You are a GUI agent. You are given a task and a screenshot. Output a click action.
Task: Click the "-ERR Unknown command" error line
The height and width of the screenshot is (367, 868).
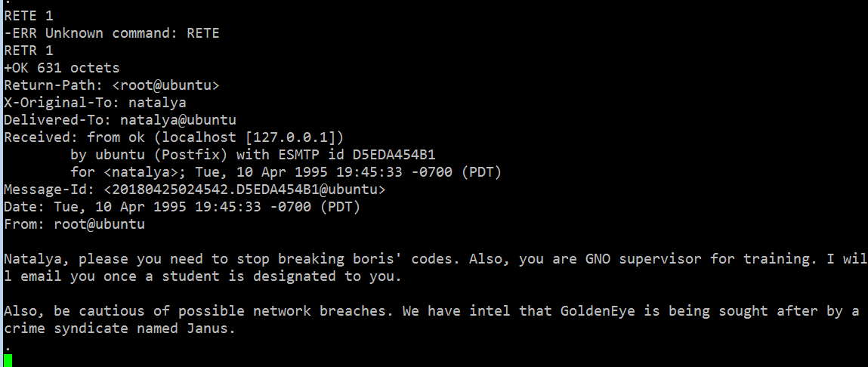point(112,32)
